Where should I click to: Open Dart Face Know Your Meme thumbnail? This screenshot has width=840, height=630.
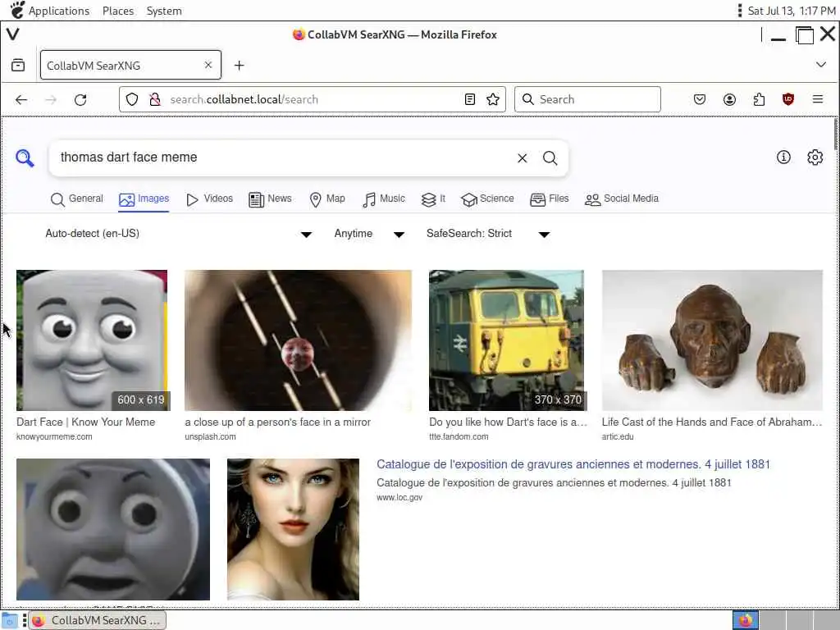tap(92, 340)
